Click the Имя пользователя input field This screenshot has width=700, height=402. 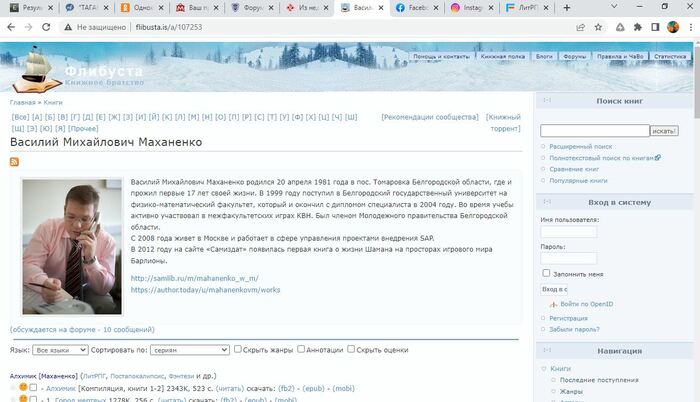click(x=568, y=232)
